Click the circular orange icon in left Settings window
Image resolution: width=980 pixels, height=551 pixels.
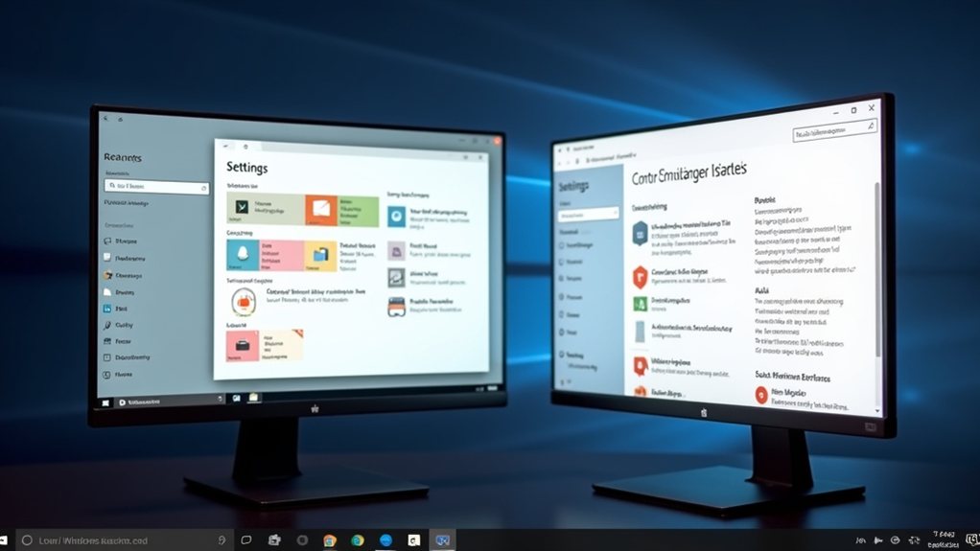click(x=244, y=301)
